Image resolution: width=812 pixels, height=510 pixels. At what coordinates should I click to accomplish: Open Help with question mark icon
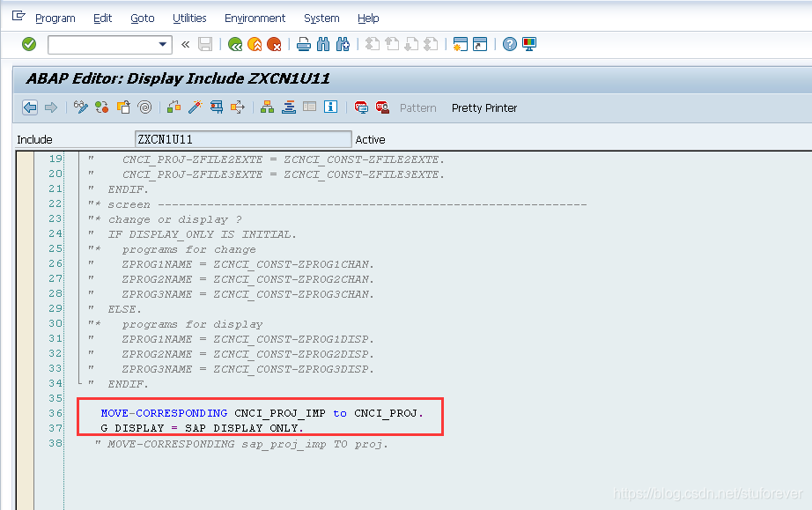510,45
